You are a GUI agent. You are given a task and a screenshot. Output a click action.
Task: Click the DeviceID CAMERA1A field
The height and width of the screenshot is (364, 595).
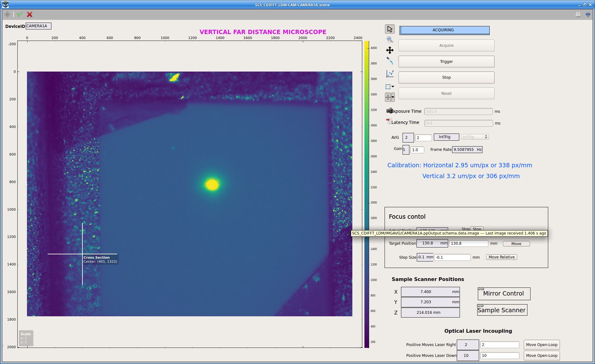pos(38,26)
